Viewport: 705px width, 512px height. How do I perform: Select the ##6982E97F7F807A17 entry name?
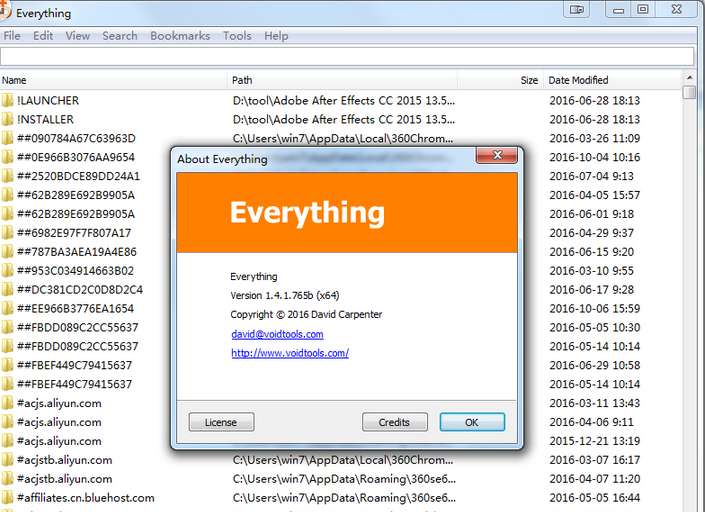pos(74,233)
